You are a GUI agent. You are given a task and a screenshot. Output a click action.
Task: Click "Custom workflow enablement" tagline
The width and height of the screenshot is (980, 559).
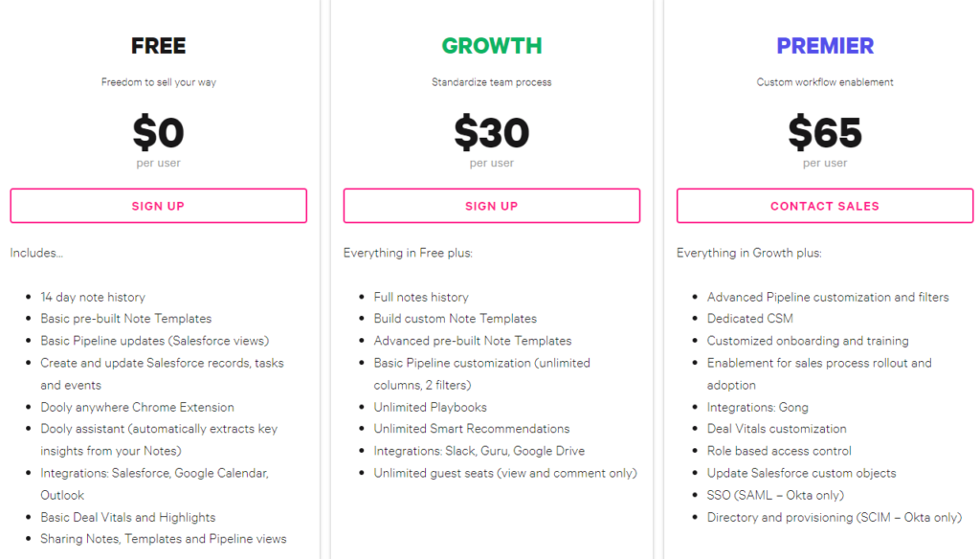pyautogui.click(x=825, y=82)
